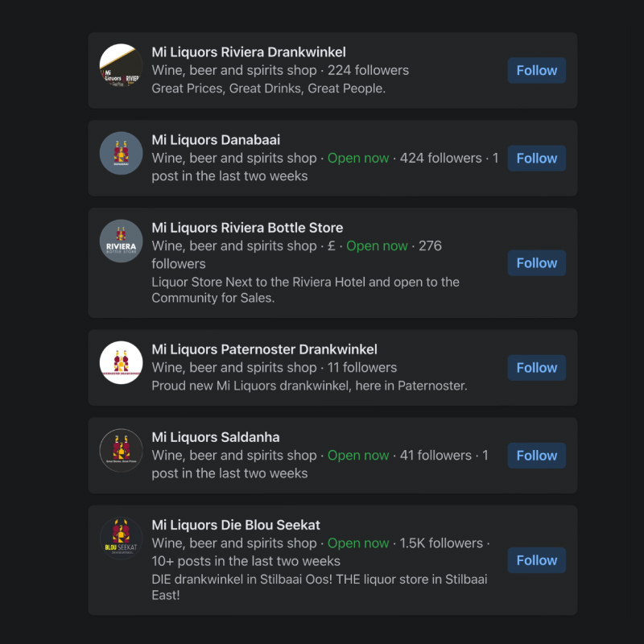Screen dimensions: 644x644
Task: Open the Riviera Bottle Store logo
Action: 121,242
